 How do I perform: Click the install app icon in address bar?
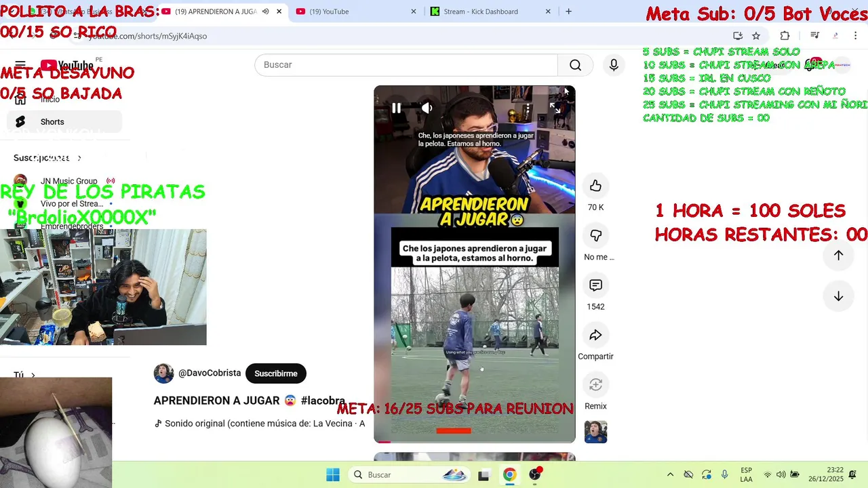tap(738, 36)
